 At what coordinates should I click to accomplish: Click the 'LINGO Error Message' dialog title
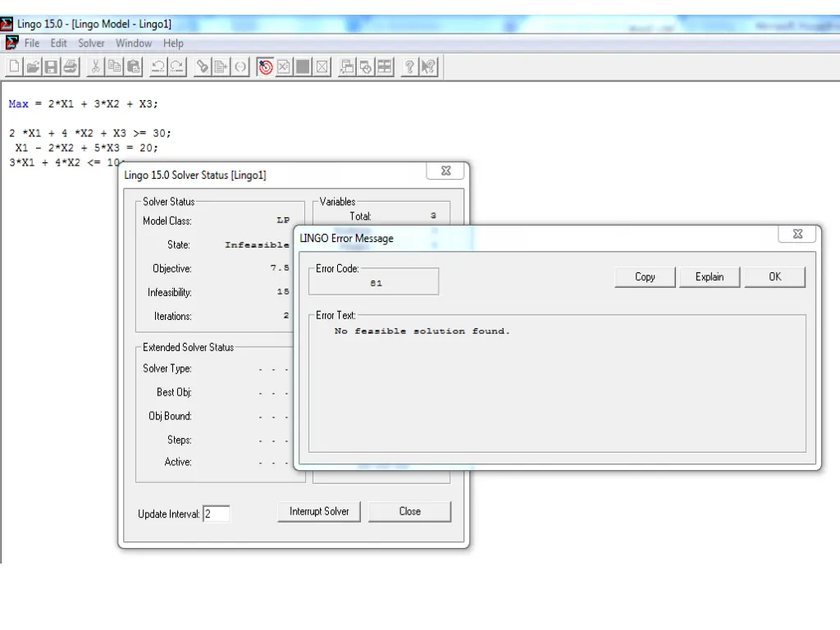tap(347, 239)
